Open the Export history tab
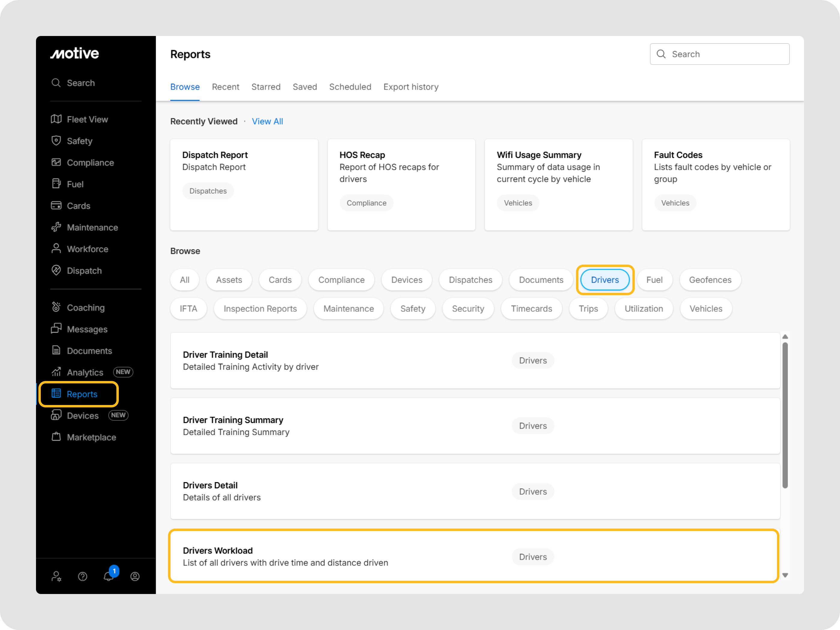The width and height of the screenshot is (840, 630). (410, 87)
